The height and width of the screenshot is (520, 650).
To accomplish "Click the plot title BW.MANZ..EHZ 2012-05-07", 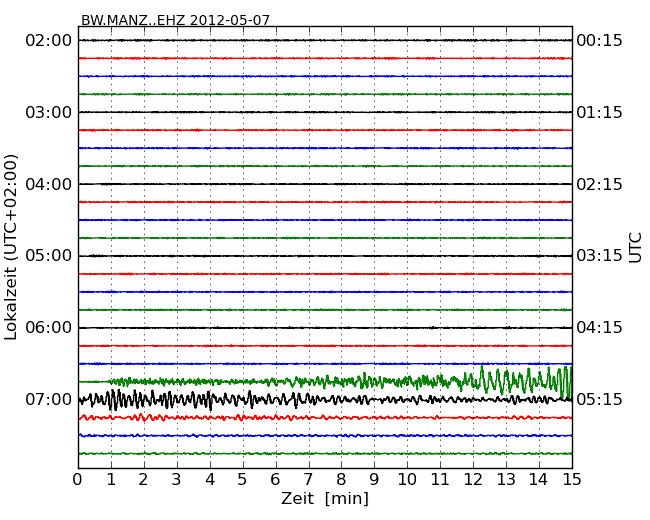I will (x=175, y=20).
